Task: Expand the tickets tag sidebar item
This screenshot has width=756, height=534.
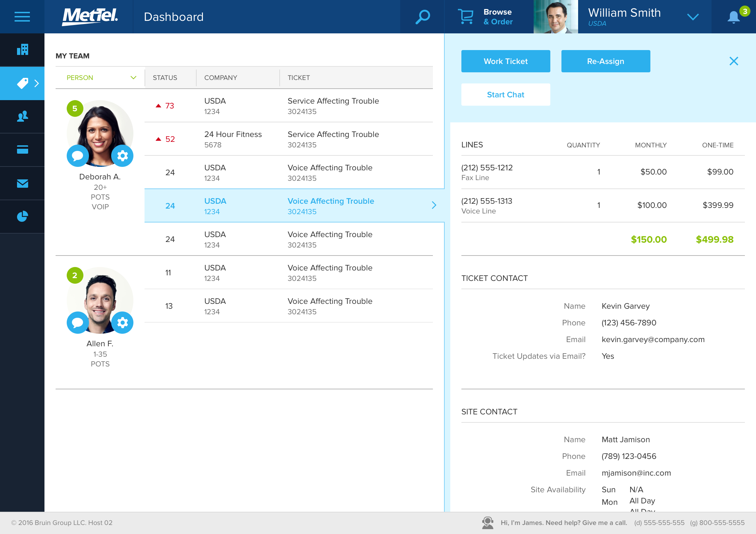Action: click(22, 83)
